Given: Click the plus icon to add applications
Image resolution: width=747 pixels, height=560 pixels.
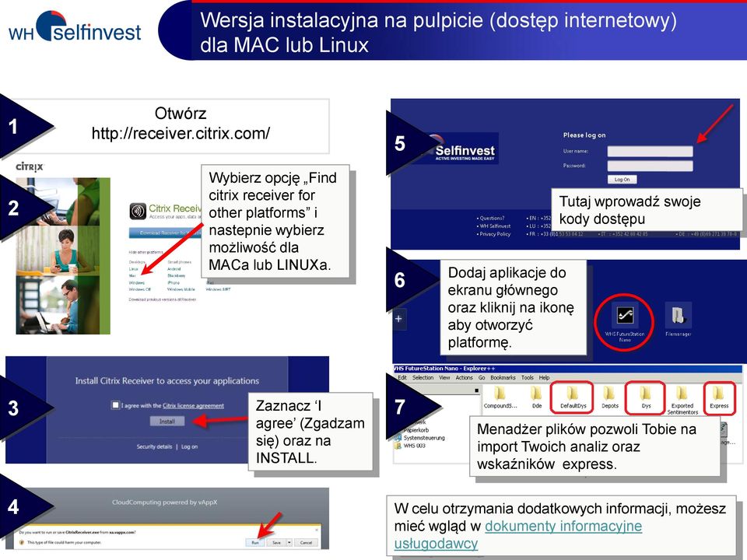Looking at the screenshot, I should click(x=398, y=319).
